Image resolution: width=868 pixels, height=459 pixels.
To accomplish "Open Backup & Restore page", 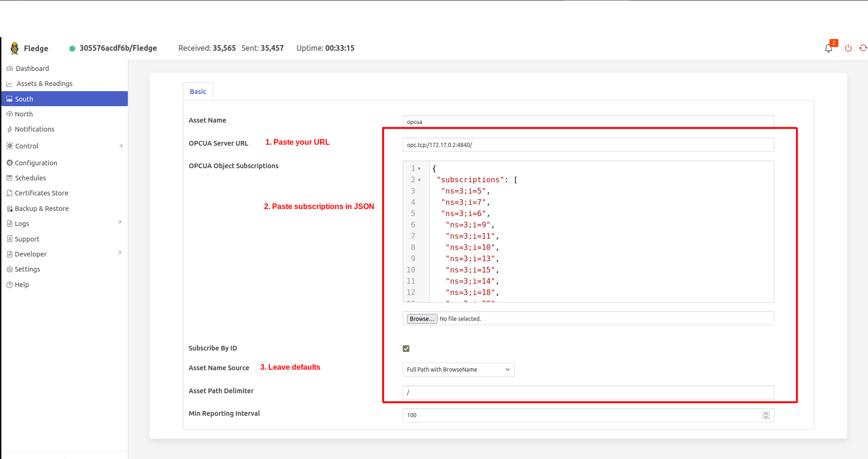I will tap(41, 209).
